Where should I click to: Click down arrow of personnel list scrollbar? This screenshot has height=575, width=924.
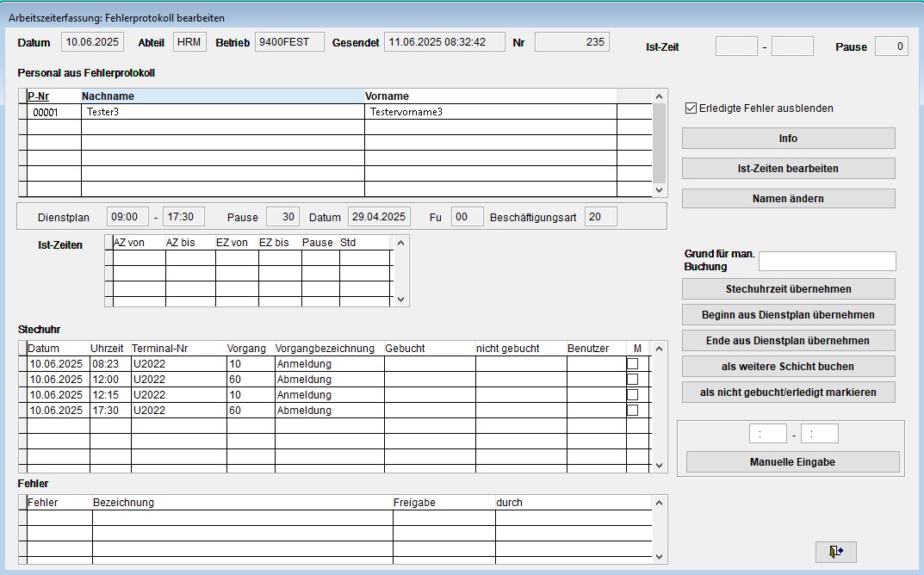(x=660, y=190)
